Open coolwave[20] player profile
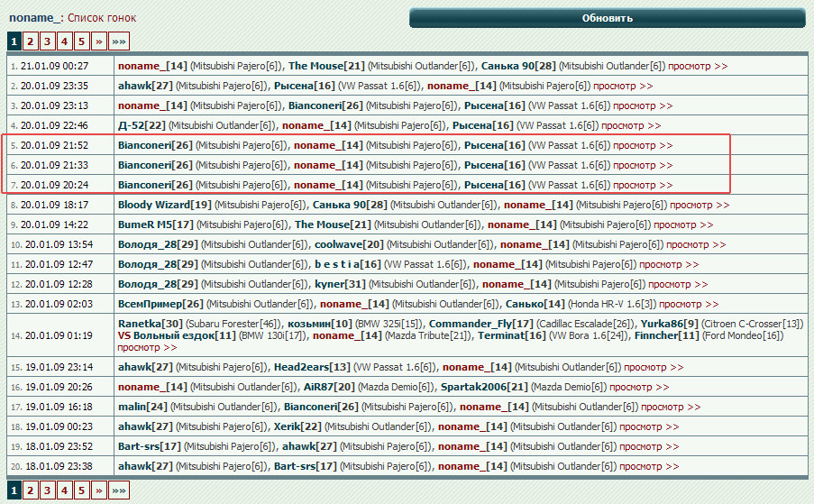This screenshot has width=814, height=504. pos(349,244)
